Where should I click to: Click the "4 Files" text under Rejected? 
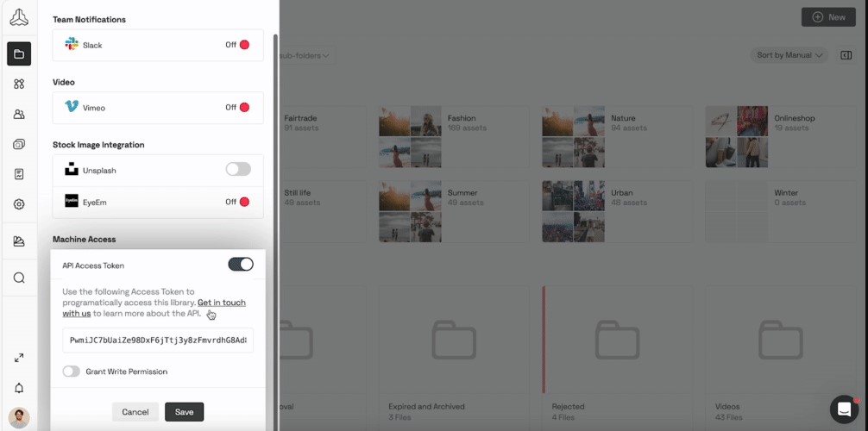click(563, 416)
